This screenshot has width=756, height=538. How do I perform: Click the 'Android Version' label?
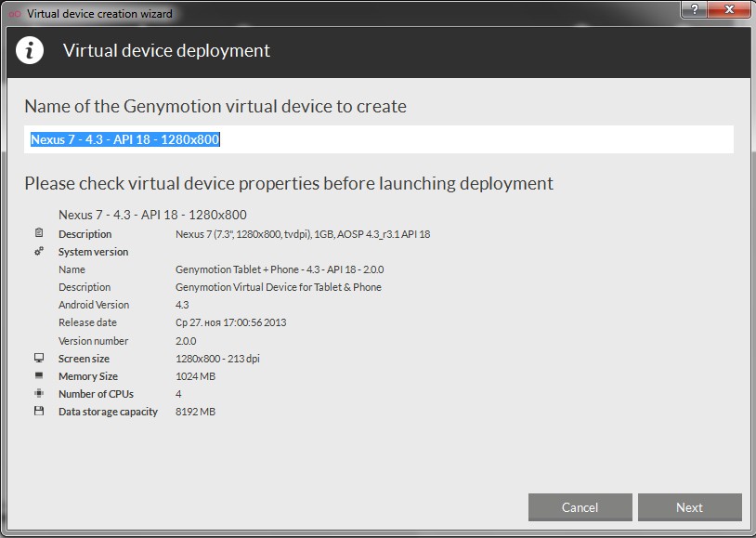click(94, 305)
